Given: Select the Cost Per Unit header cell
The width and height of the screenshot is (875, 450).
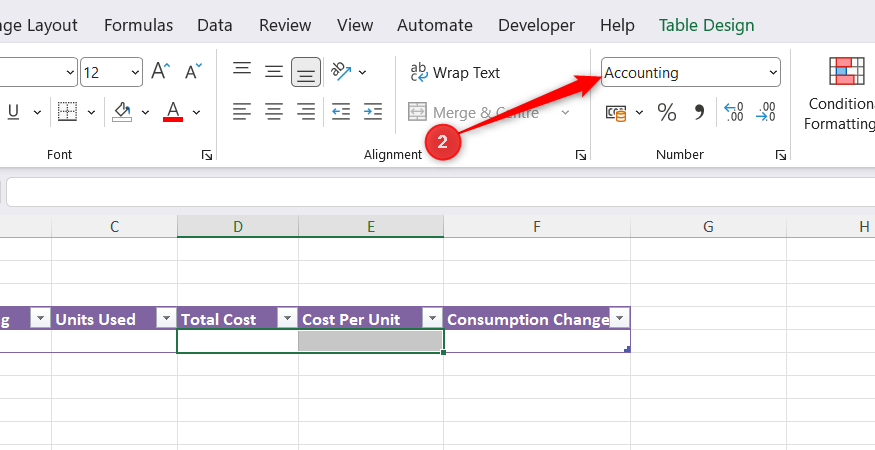Looking at the screenshot, I should (x=371, y=318).
